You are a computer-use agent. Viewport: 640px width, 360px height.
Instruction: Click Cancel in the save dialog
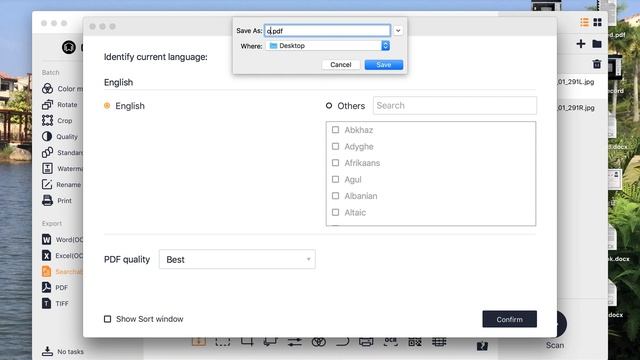click(341, 64)
